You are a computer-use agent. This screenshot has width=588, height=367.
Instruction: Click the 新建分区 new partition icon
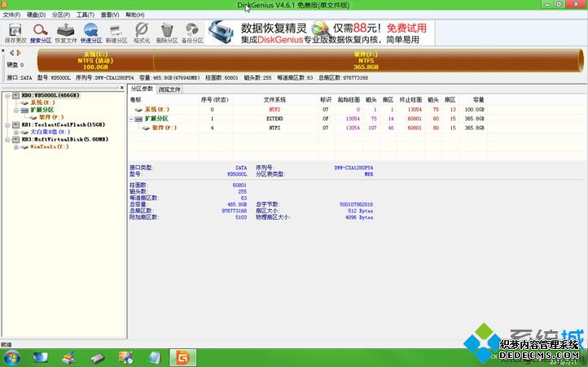(x=116, y=33)
